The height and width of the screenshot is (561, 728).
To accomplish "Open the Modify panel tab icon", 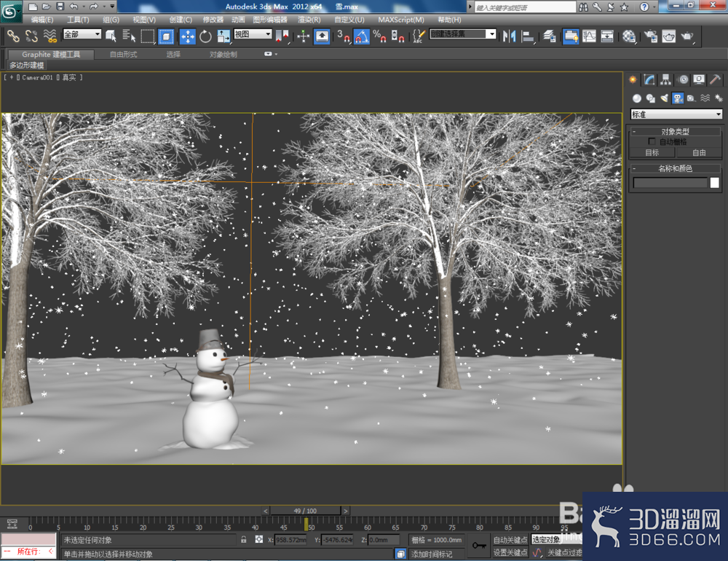I will pos(649,79).
